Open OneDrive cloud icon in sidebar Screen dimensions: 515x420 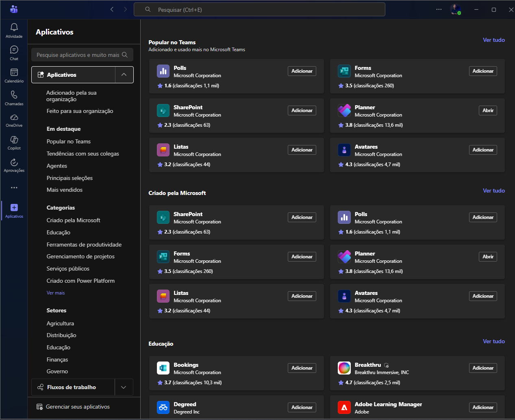point(14,117)
